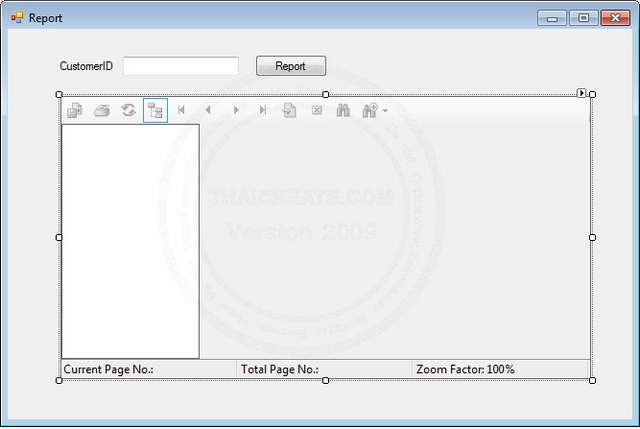640x429 pixels.
Task: Close the Report window
Action: [x=616, y=18]
